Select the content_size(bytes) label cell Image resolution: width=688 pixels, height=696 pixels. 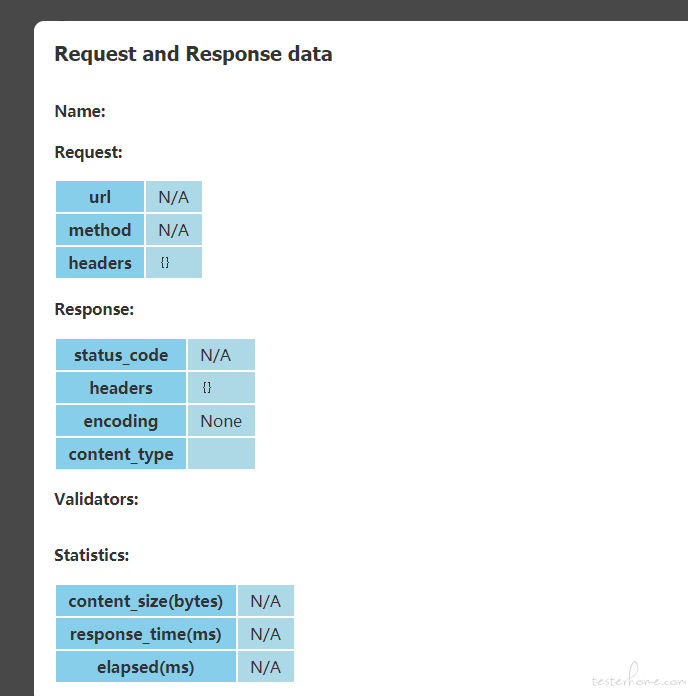tap(146, 601)
